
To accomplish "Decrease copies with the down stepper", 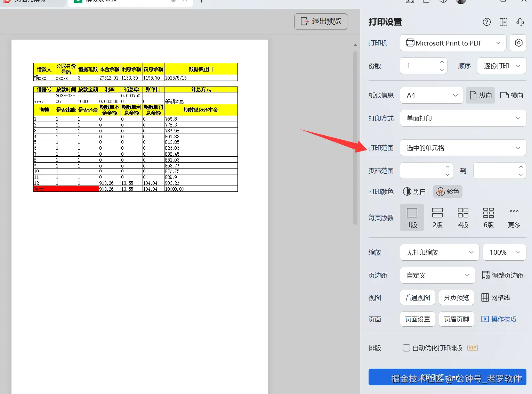I will (x=442, y=70).
